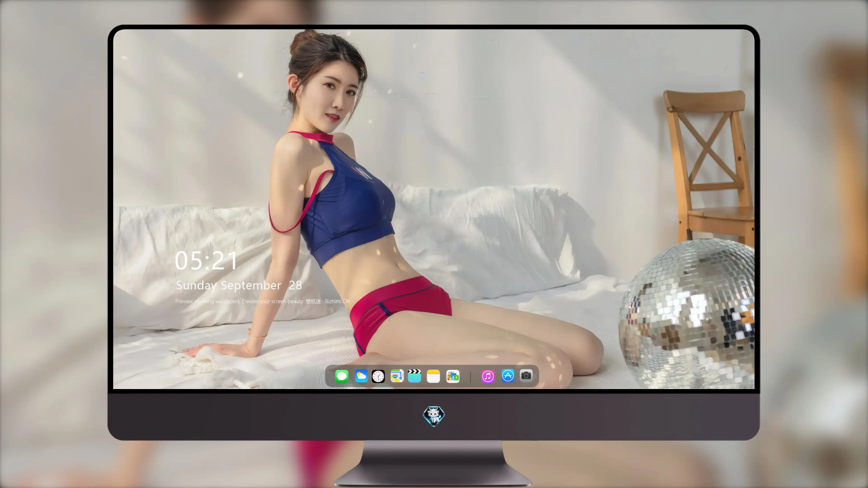
Task: Click the dragon mascot logo on the monitor chin
Action: click(434, 416)
